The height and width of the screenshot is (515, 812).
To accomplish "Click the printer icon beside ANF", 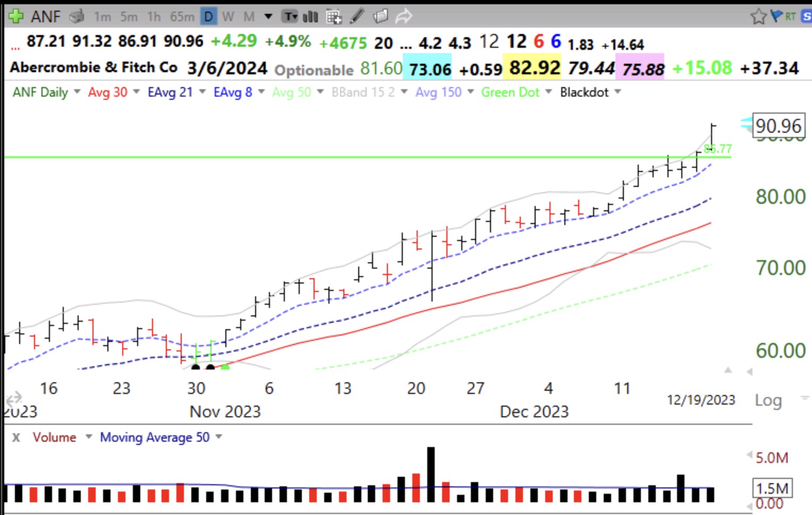I will 77,16.
